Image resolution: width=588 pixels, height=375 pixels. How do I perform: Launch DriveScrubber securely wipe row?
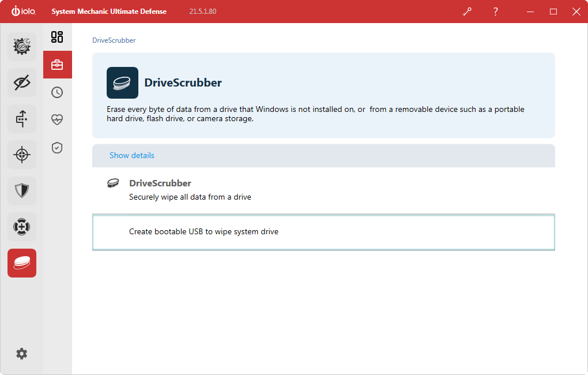click(323, 190)
